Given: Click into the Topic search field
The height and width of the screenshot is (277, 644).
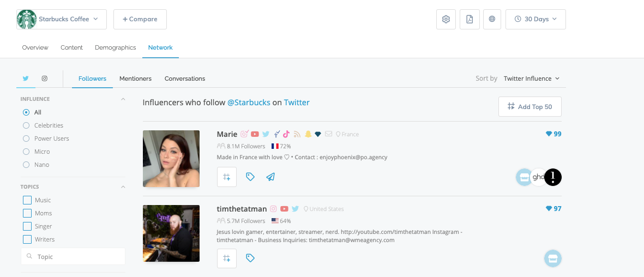Looking at the screenshot, I should tap(73, 256).
